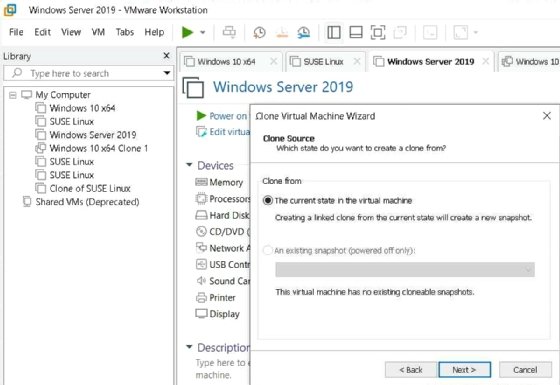Click the library search input field
This screenshot has width=560, height=385.
point(89,73)
